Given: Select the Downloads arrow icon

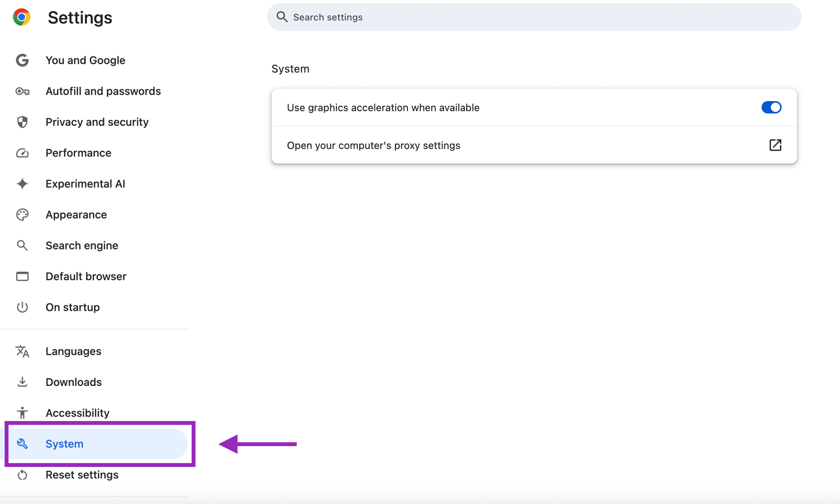Looking at the screenshot, I should point(22,382).
